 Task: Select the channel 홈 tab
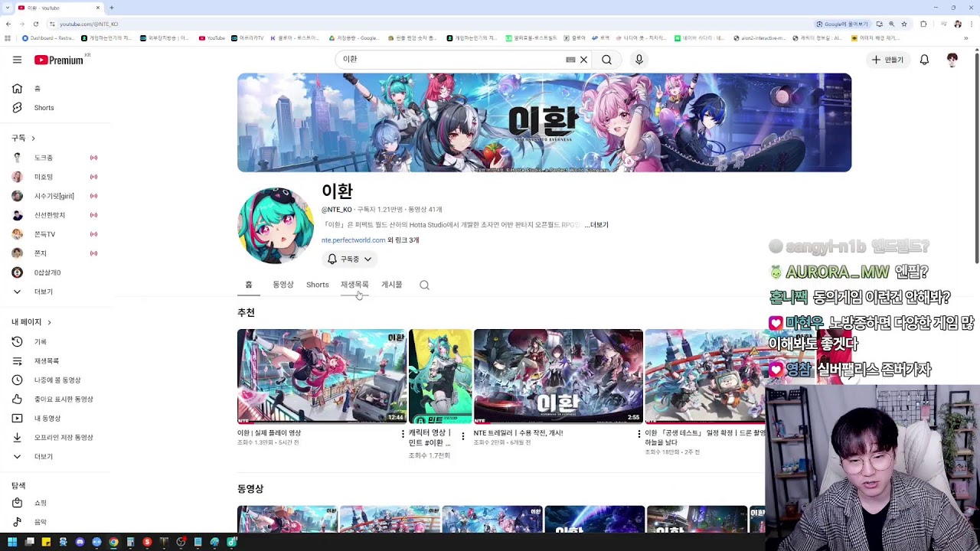pos(249,285)
